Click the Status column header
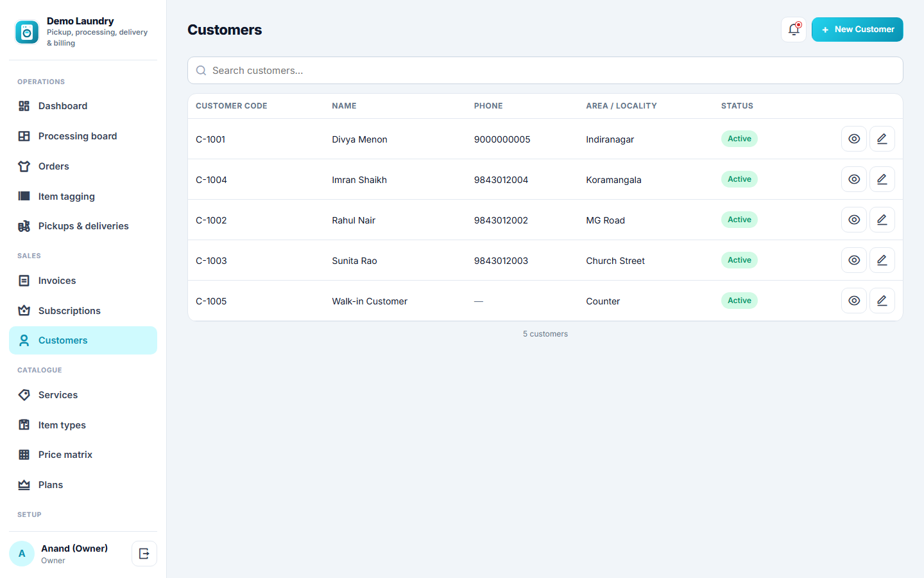 737,106
